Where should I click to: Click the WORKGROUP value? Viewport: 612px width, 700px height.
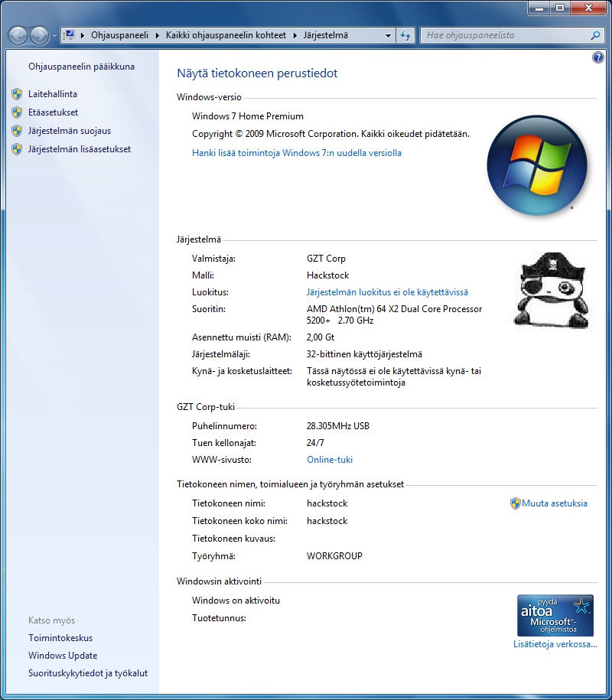coord(334,556)
